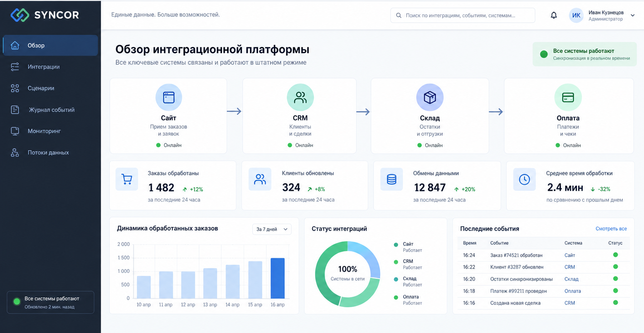Click the Мониторинг sidebar icon

point(15,131)
